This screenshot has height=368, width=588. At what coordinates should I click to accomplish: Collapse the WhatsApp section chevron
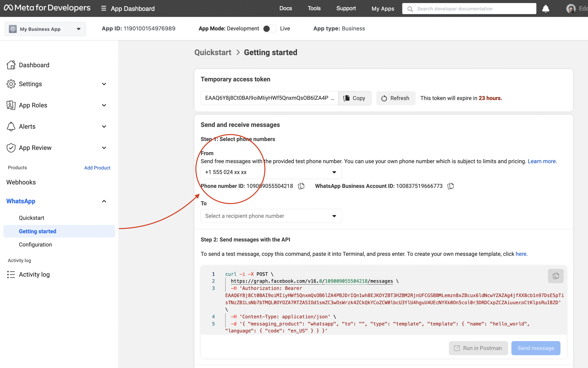pyautogui.click(x=104, y=201)
